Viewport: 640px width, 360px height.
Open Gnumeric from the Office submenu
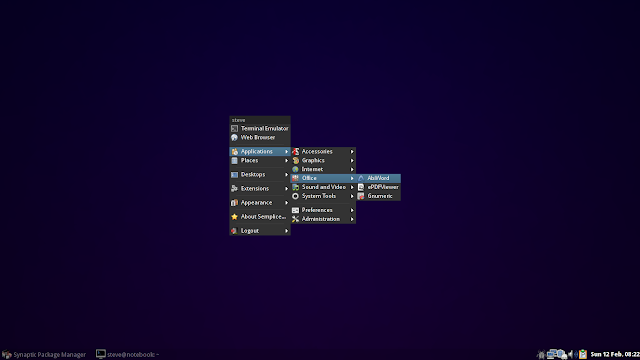point(378,196)
